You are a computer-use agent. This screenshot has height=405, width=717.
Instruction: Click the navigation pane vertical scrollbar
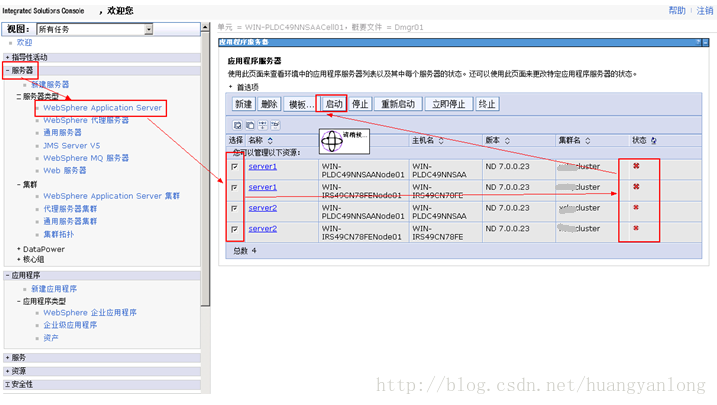[x=206, y=169]
